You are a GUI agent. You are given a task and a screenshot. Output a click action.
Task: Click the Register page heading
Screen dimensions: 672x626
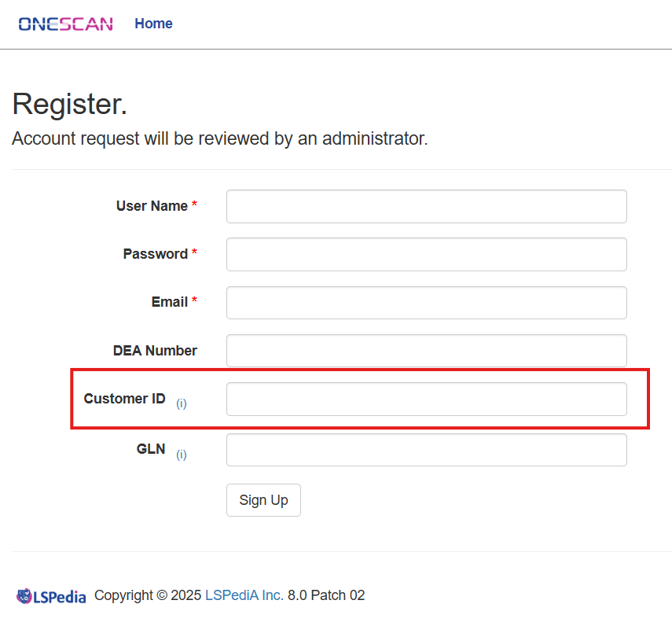[69, 104]
